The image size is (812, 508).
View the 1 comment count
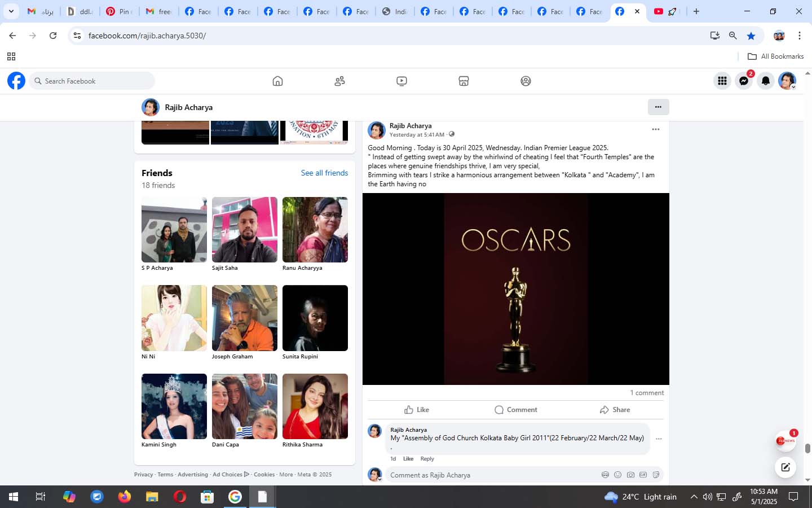[647, 393]
